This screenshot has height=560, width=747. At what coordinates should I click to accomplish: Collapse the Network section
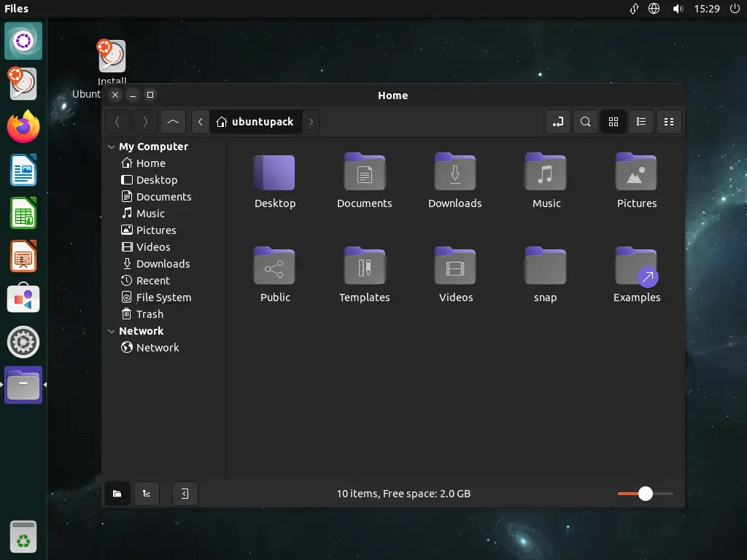(x=112, y=331)
